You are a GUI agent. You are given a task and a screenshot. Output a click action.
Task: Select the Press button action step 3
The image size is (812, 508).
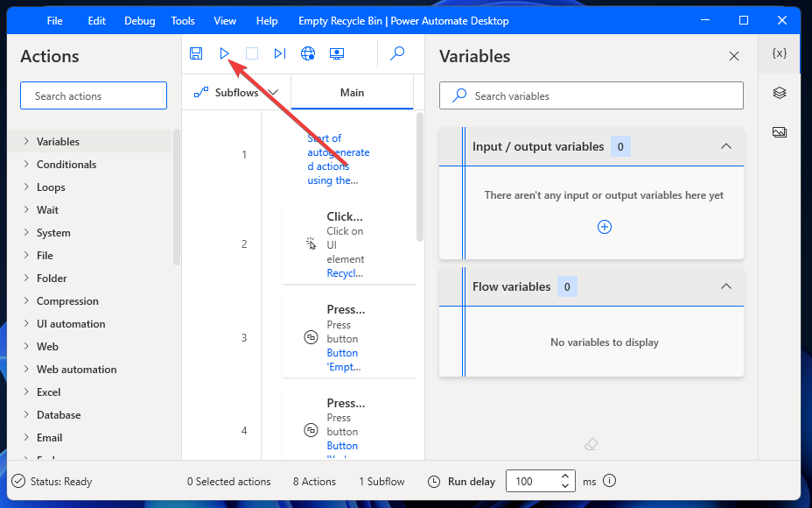pyautogui.click(x=348, y=337)
